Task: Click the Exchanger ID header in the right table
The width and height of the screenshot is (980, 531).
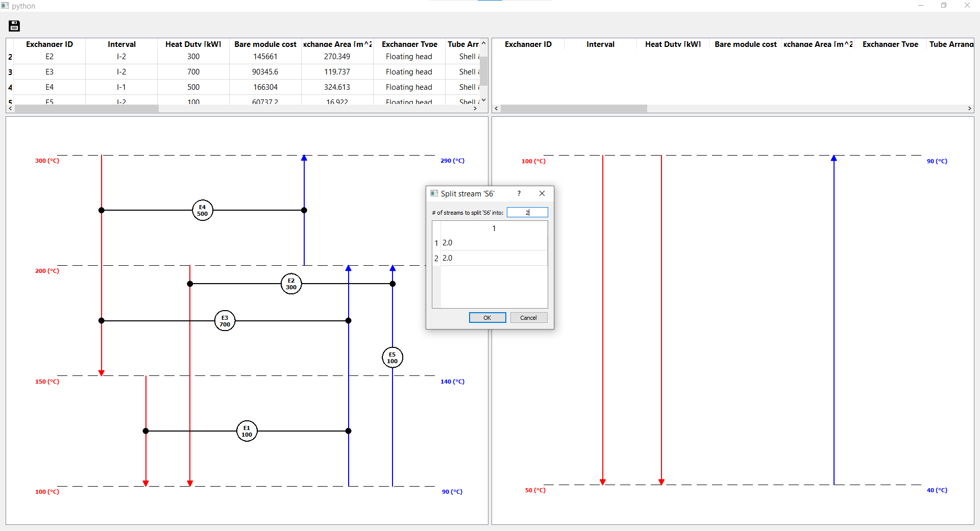Action: pos(528,44)
